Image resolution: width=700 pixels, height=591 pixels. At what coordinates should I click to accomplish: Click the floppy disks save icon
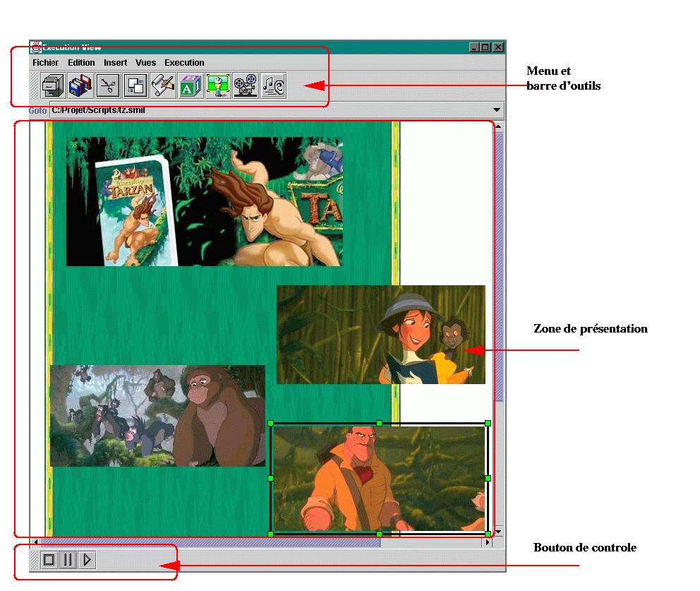pyautogui.click(x=80, y=85)
